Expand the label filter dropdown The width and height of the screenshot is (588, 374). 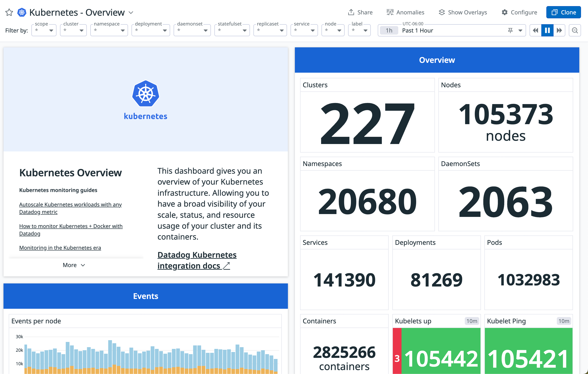pyautogui.click(x=359, y=30)
